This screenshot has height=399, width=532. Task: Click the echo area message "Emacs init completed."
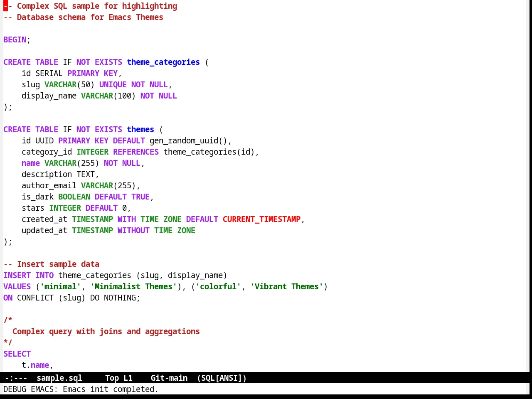tap(111, 389)
